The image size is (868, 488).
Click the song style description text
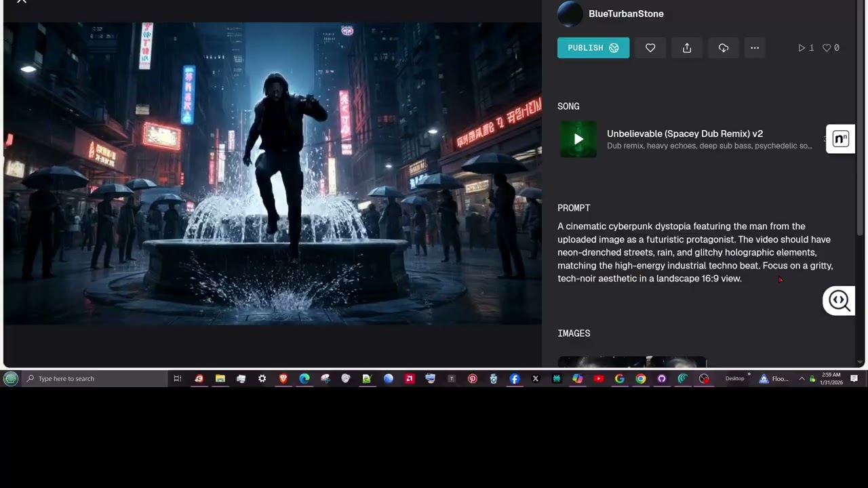coord(709,146)
